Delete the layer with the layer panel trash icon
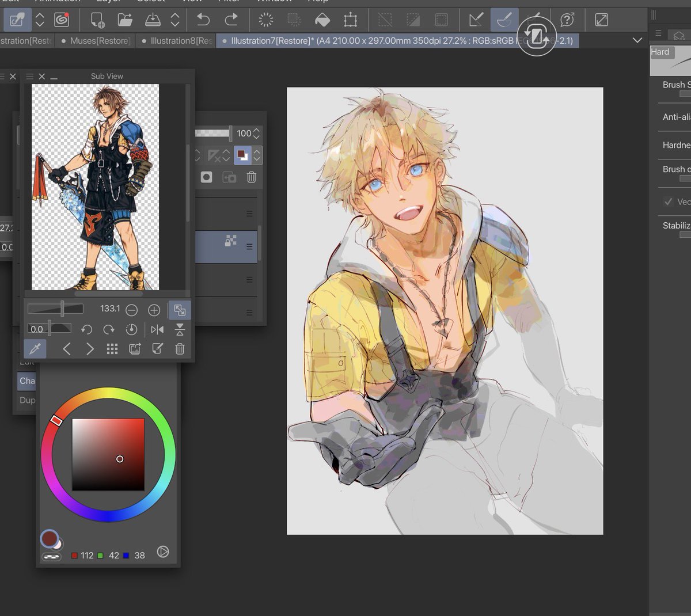Screen dimensions: 691x616 pos(252,177)
